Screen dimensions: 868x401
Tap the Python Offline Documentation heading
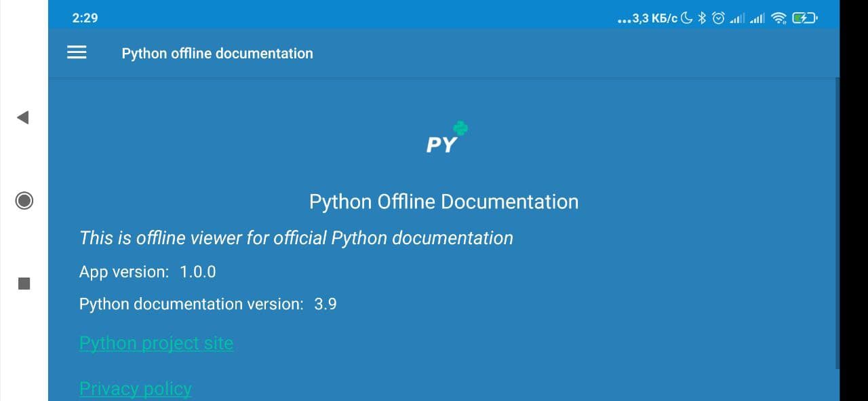coord(443,202)
